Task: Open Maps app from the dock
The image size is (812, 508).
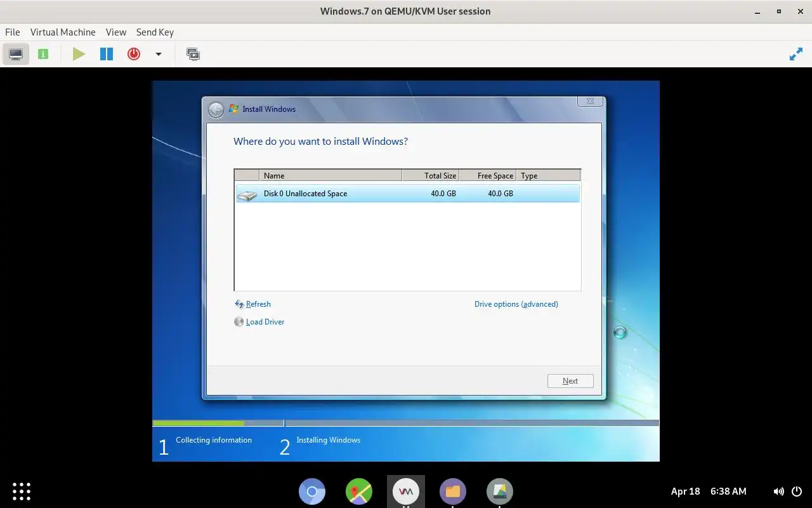Action: (x=359, y=491)
